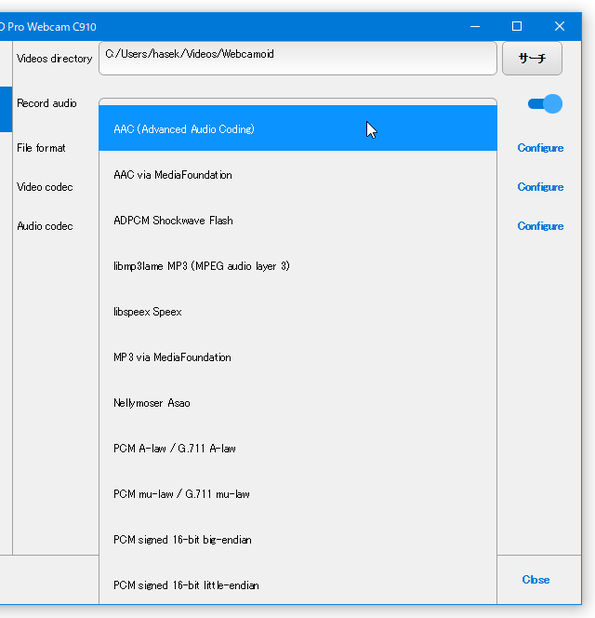
Task: Select libmp3lame MP3 (MPEG audio layer 3)
Action: pyautogui.click(x=298, y=266)
